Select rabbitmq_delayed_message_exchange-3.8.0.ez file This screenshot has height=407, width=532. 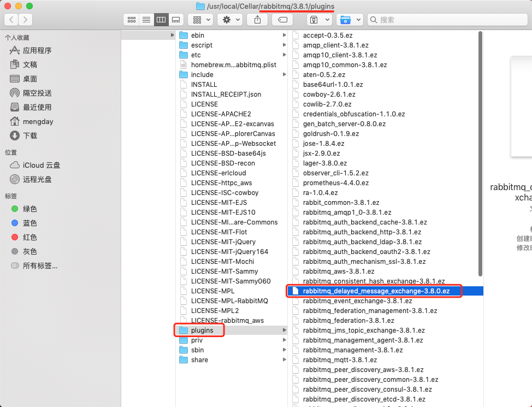(x=385, y=291)
